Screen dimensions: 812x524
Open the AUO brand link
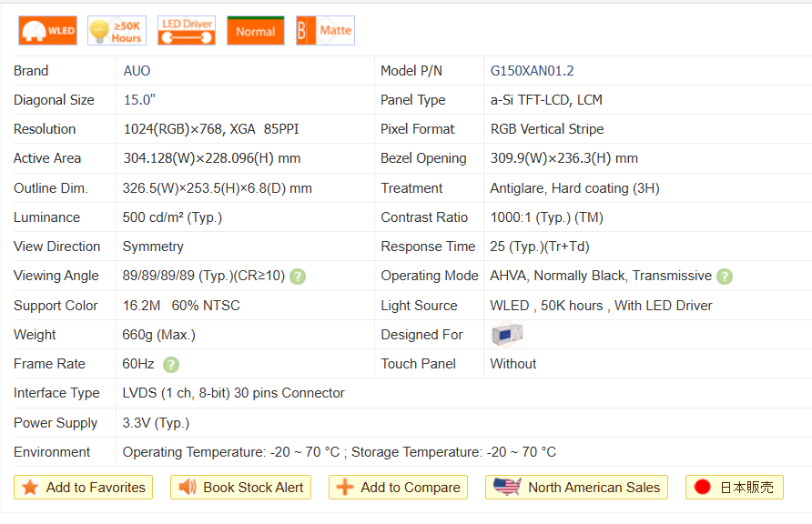[x=137, y=71]
